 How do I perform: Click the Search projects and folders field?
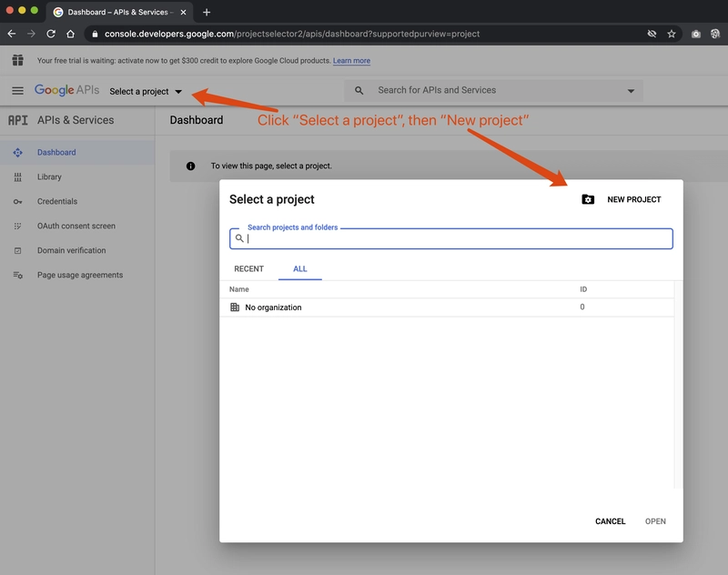[455, 238]
